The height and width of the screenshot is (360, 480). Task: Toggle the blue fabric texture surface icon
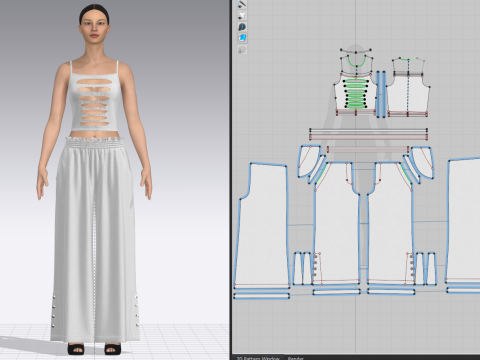pyautogui.click(x=242, y=38)
